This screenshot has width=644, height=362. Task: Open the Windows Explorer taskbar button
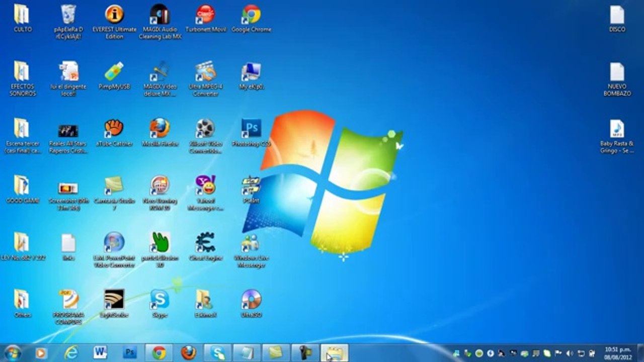[x=335, y=353]
